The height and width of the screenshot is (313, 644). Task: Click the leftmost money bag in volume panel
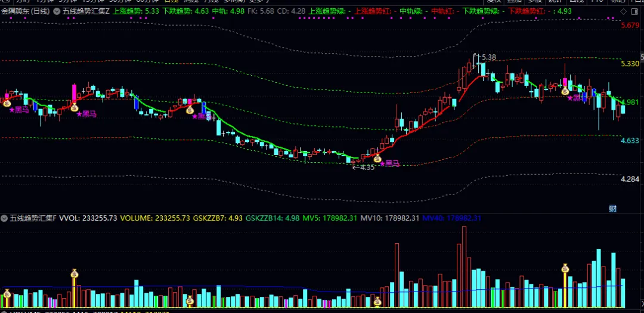pos(7,293)
